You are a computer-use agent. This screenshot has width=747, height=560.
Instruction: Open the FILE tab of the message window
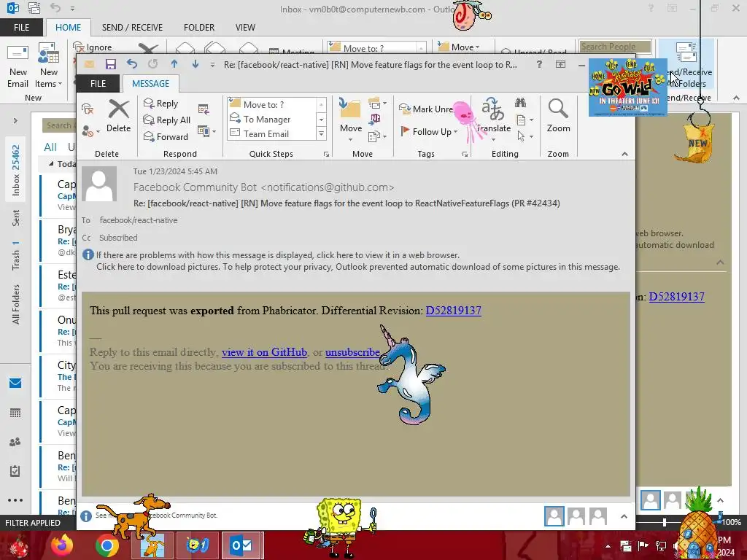click(x=98, y=83)
